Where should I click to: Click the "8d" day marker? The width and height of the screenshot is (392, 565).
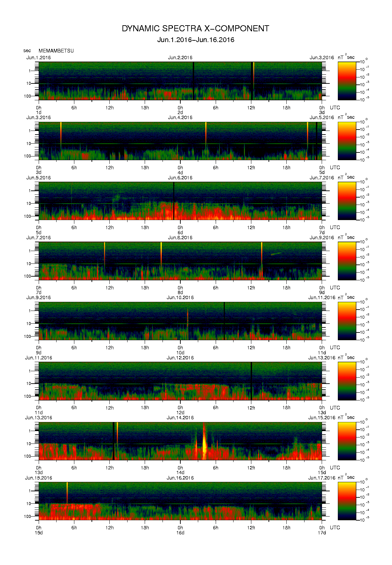click(180, 292)
